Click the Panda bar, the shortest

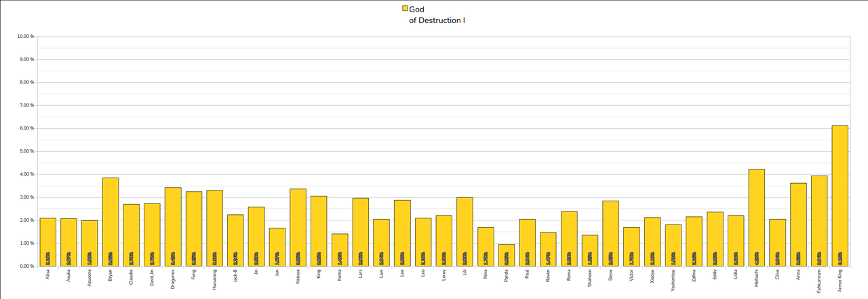click(507, 256)
